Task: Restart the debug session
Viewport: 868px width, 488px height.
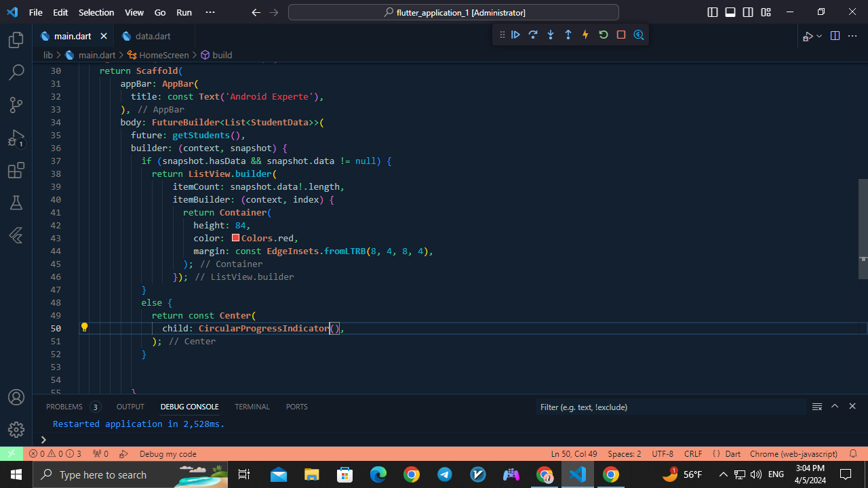Action: point(603,35)
